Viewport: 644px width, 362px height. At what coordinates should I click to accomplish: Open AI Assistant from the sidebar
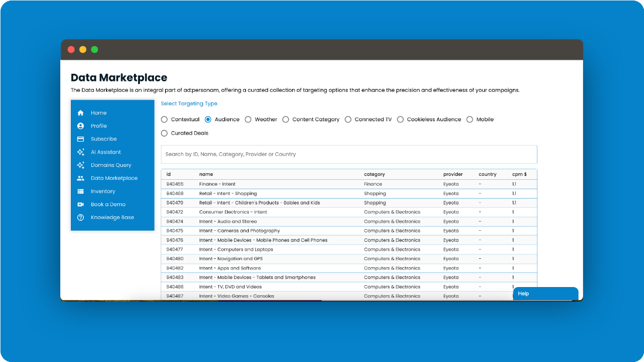click(x=105, y=152)
